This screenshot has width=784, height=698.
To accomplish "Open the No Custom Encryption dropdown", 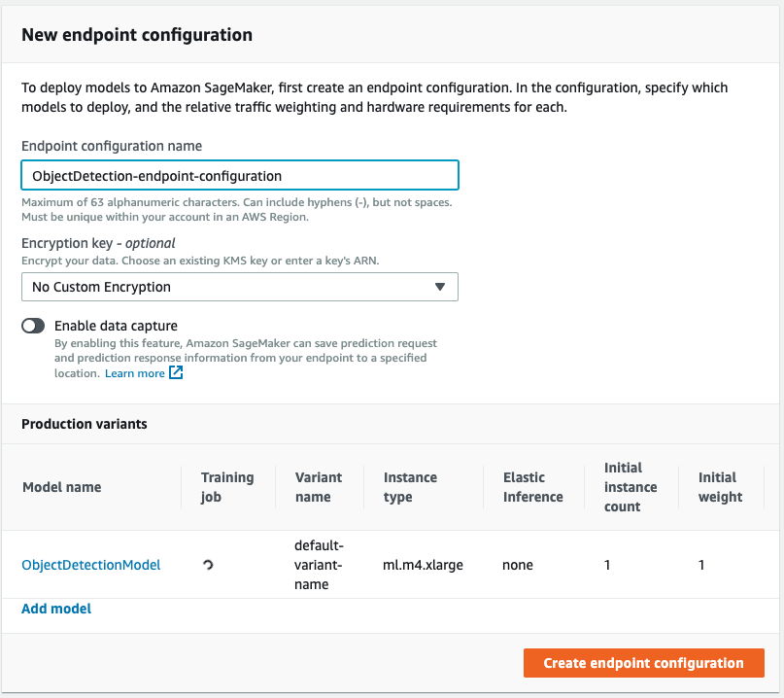I will pyautogui.click(x=239, y=287).
